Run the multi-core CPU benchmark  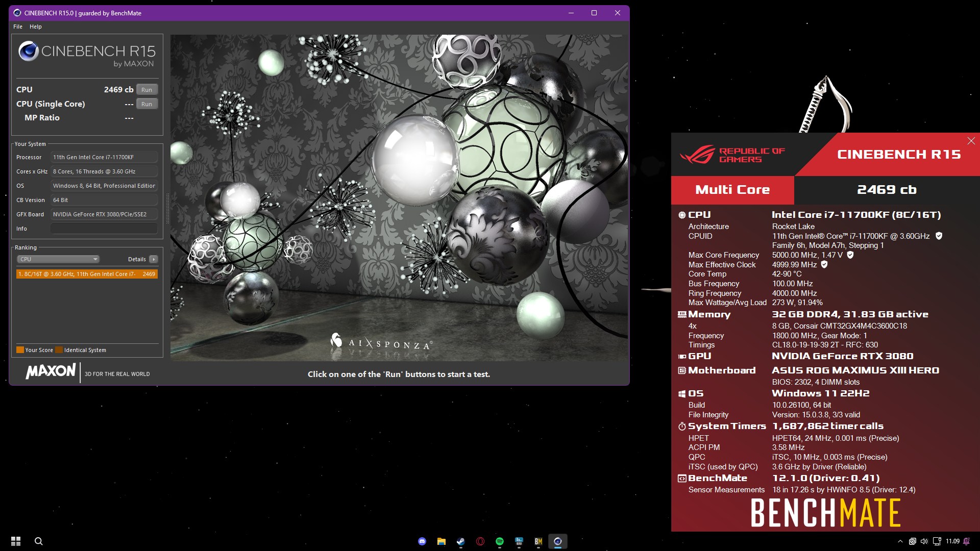coord(147,90)
